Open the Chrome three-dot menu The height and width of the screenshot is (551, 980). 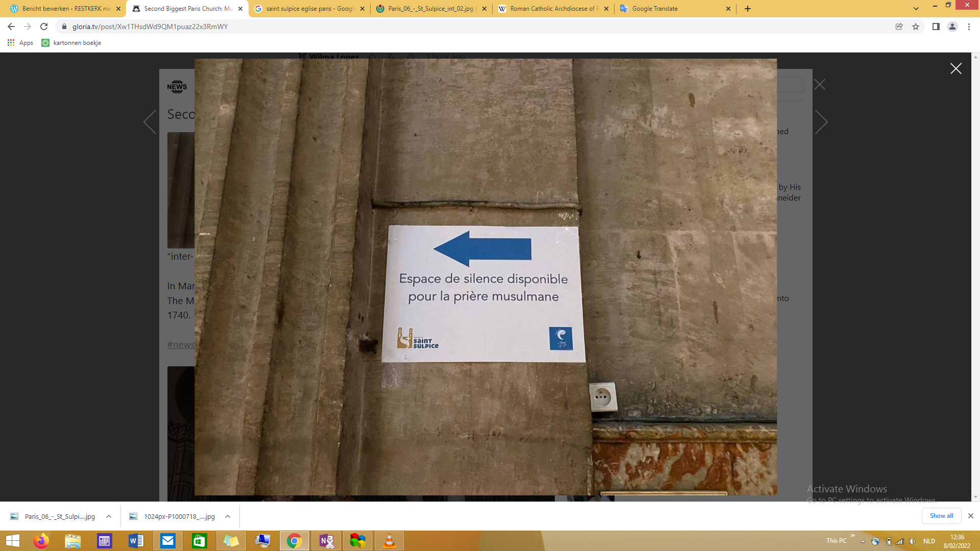[x=969, y=27]
